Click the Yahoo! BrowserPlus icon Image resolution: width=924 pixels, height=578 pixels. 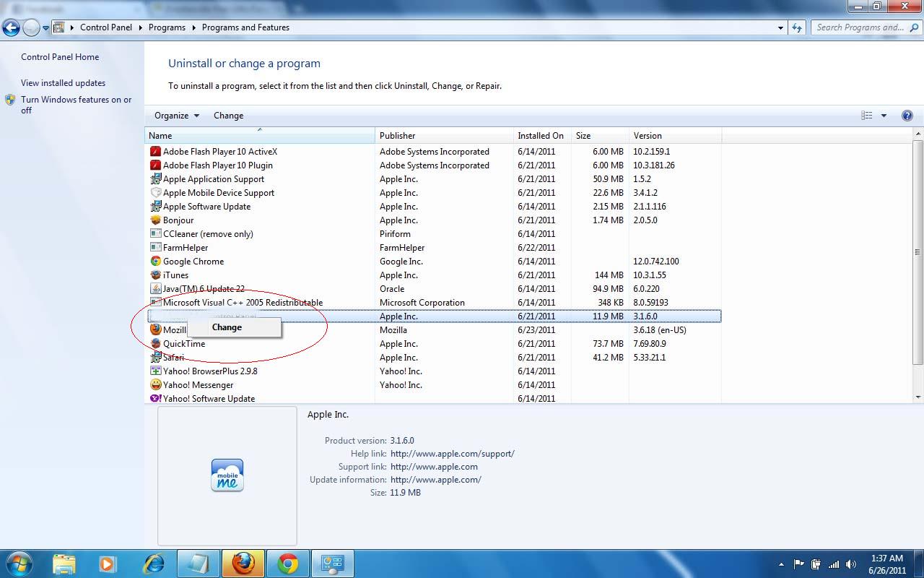pyautogui.click(x=155, y=371)
